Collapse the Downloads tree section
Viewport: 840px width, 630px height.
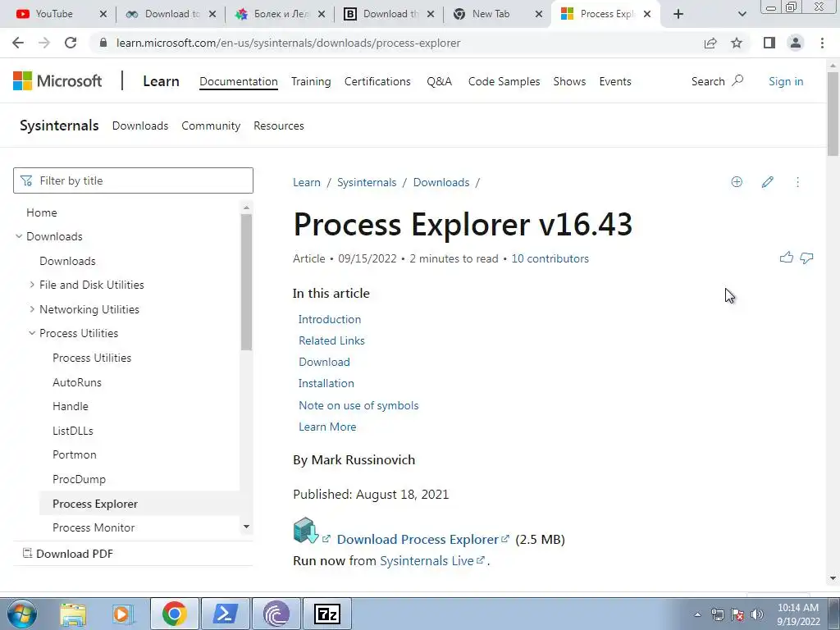pos(19,236)
